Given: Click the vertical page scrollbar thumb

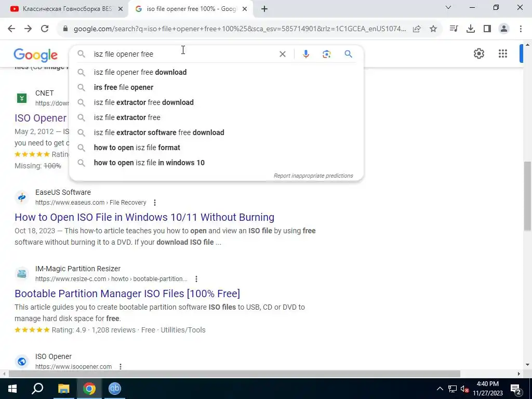Looking at the screenshot, I should (x=528, y=196).
